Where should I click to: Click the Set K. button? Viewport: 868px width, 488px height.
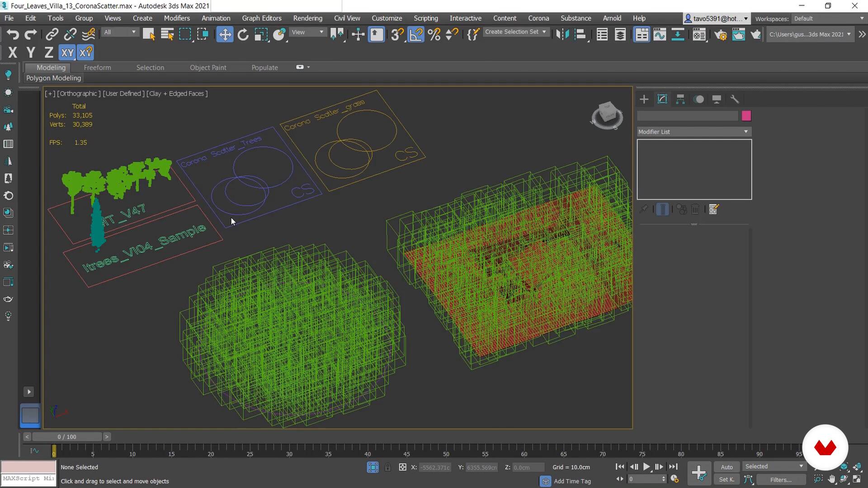[726, 479]
